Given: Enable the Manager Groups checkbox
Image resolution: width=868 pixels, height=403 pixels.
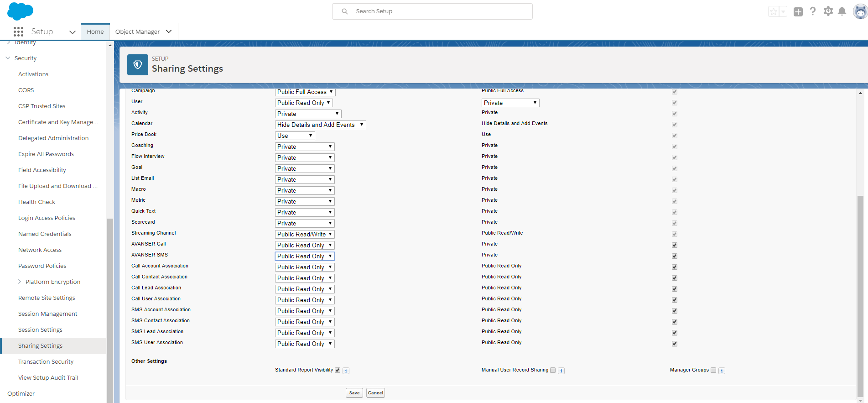Looking at the screenshot, I should pos(713,370).
